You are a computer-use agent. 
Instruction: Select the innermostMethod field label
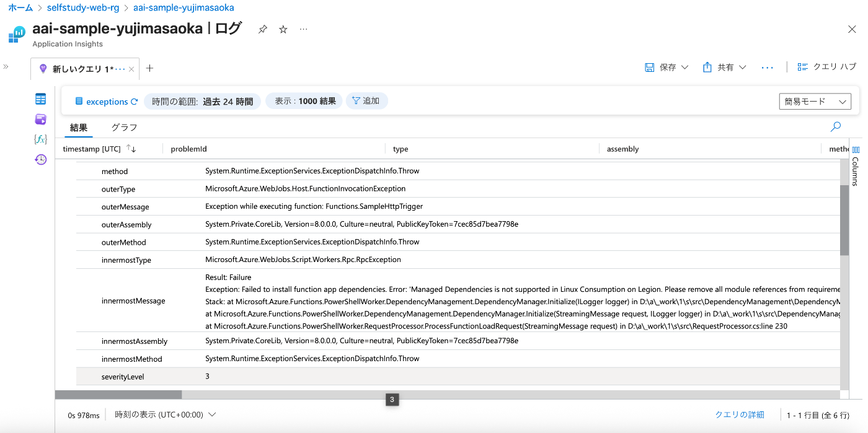[x=131, y=359]
